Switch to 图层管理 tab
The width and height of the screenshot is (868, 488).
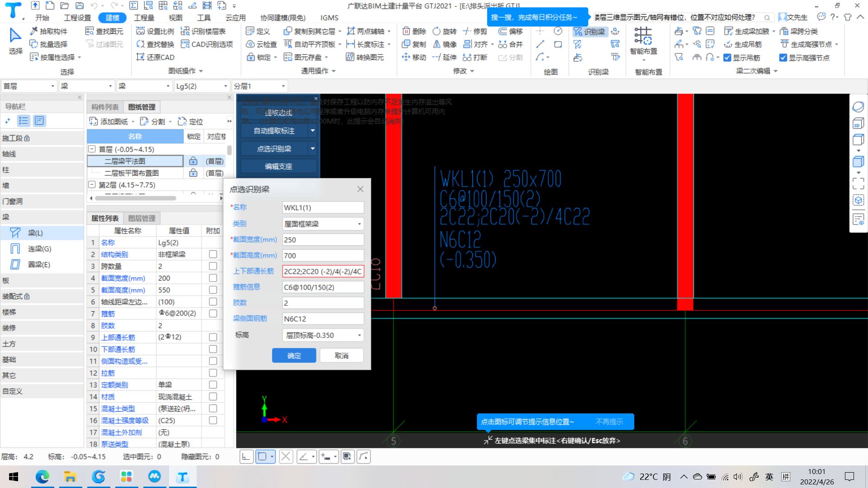[x=142, y=218]
